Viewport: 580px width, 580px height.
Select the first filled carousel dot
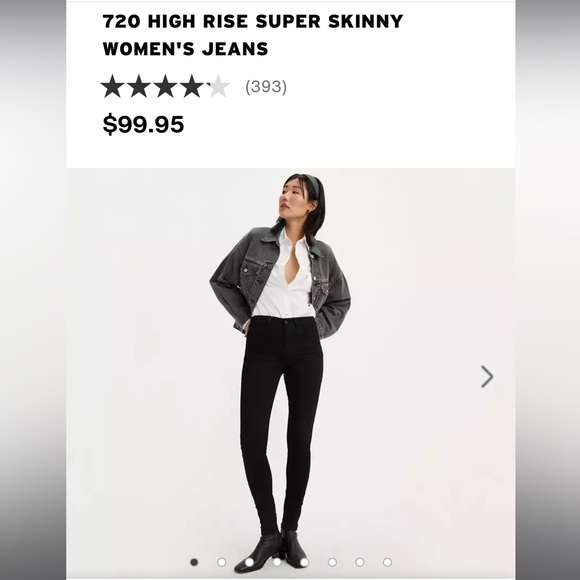tap(194, 562)
